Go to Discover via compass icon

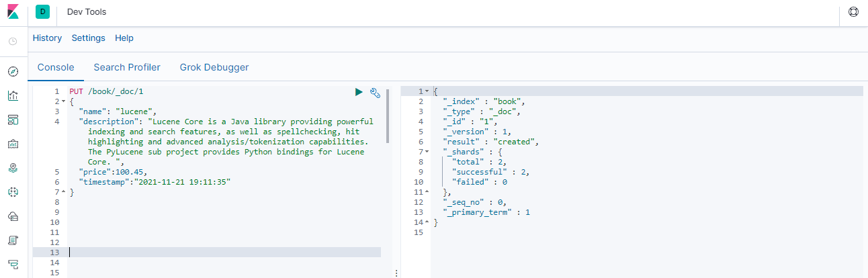(13, 71)
